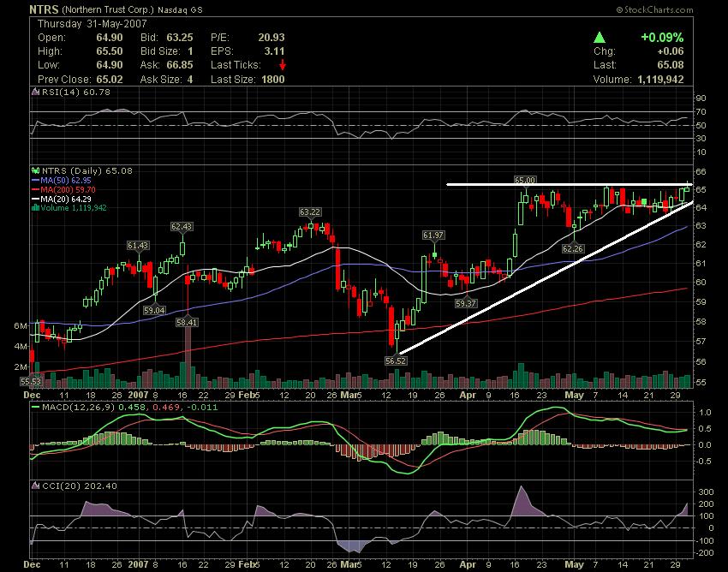The width and height of the screenshot is (728, 572).
Task: Click the header Volume value 1,119,942
Action: [x=660, y=80]
